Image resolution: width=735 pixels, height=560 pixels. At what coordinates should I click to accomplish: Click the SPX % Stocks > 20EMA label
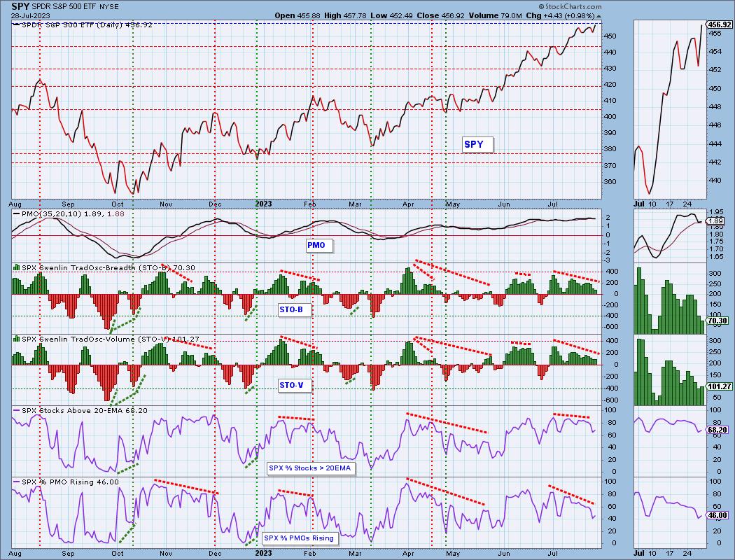point(311,468)
